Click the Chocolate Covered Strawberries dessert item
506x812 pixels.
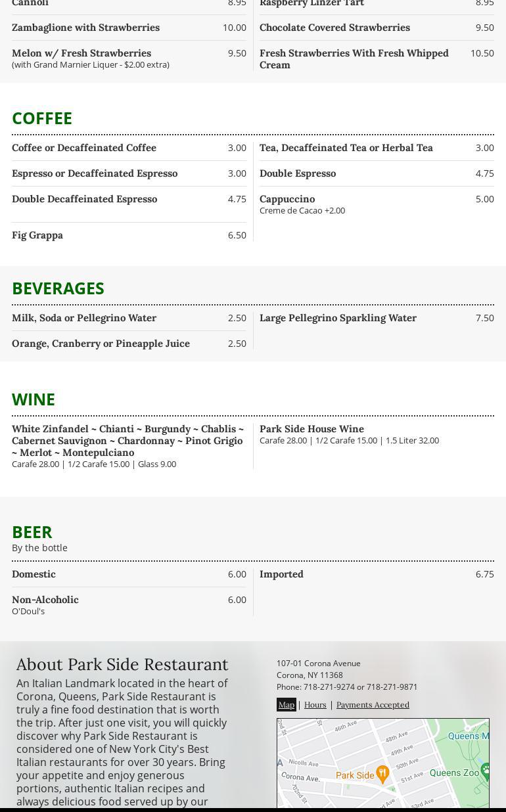pyautogui.click(x=334, y=27)
